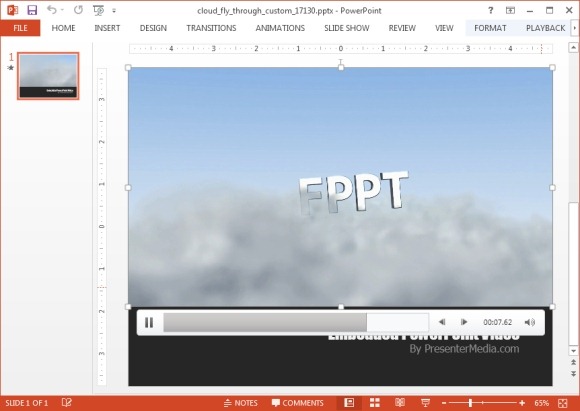This screenshot has height=411, width=580.
Task: Fit slide to current window
Action: 563,403
